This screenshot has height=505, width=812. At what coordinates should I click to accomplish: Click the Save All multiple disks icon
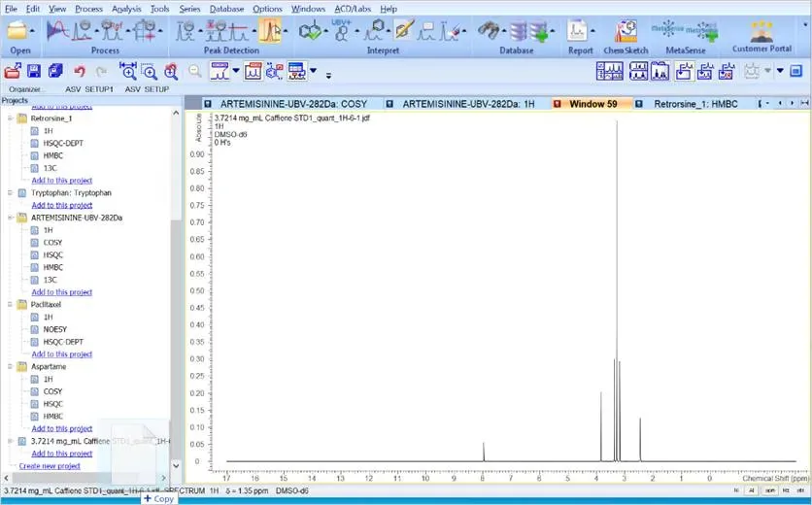[55, 71]
